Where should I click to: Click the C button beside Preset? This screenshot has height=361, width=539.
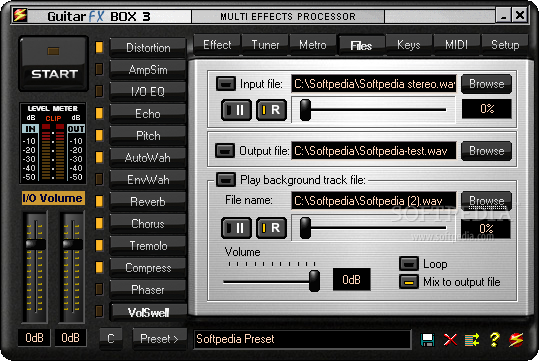111,339
